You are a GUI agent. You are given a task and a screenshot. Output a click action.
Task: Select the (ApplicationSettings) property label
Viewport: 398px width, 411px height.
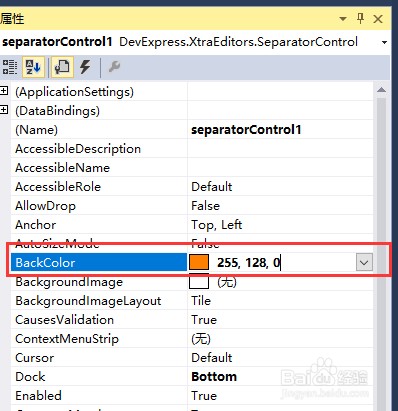(x=74, y=92)
